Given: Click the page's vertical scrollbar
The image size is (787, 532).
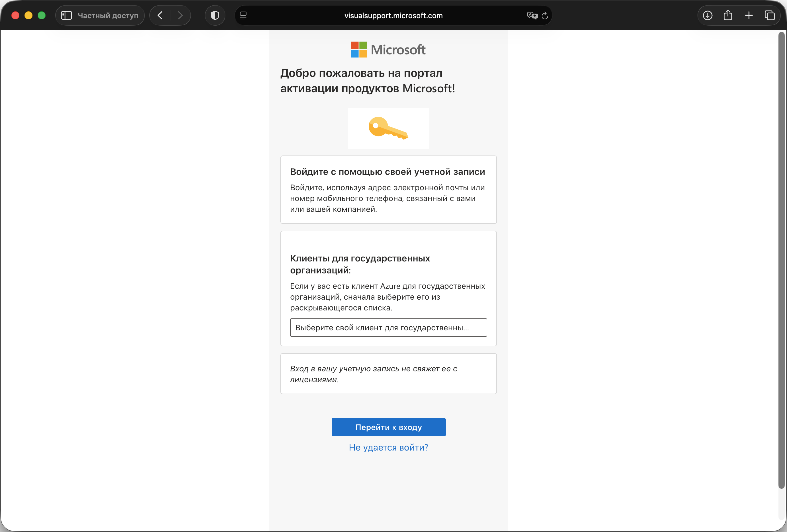Looking at the screenshot, I should pos(781,260).
